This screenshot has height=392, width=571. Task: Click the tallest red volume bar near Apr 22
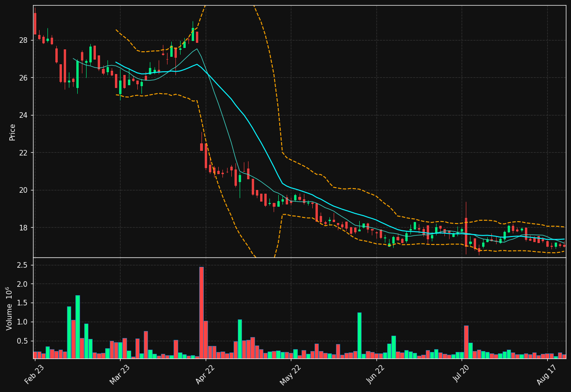tap(202, 312)
